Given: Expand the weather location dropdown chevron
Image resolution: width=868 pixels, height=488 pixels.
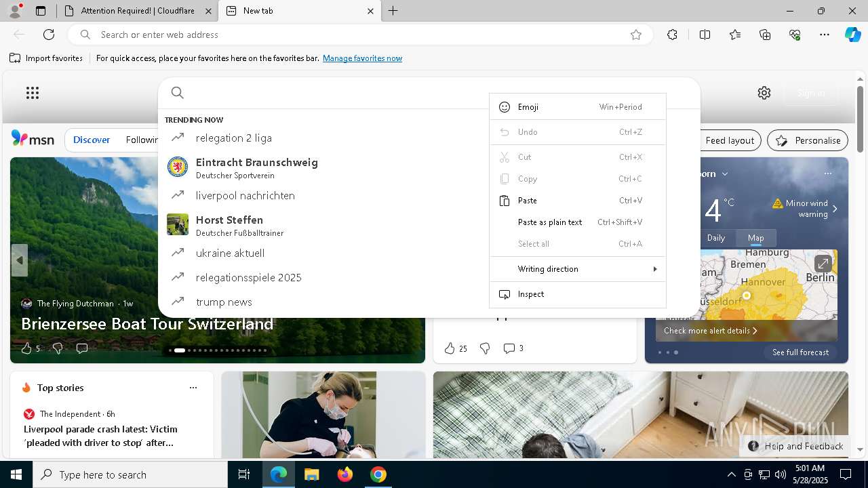Looking at the screenshot, I should tap(725, 174).
